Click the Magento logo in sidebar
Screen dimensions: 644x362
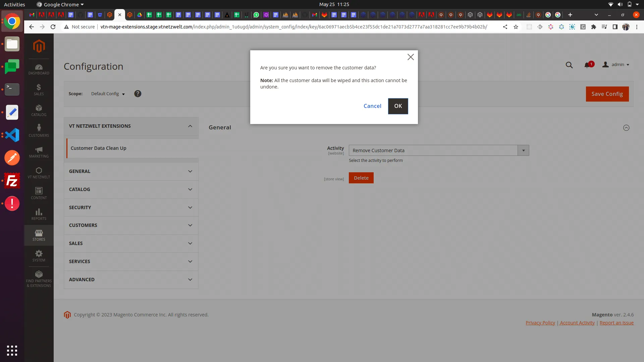point(39,46)
